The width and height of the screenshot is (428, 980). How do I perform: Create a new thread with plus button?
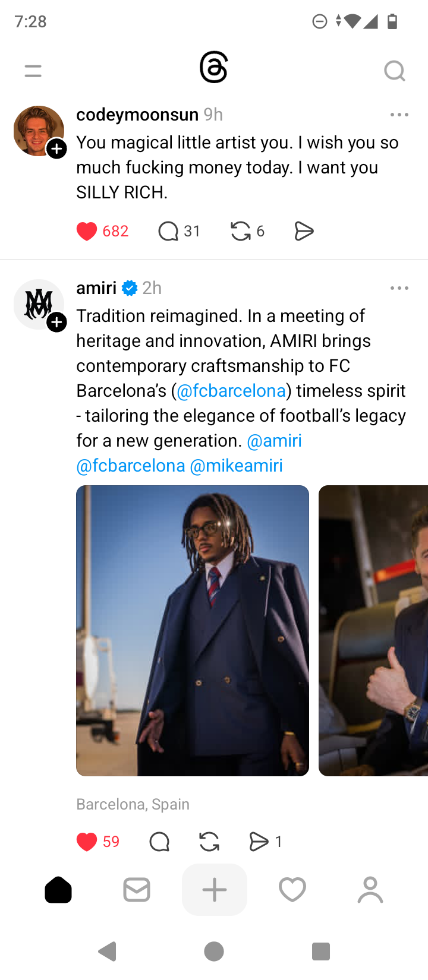pos(215,890)
